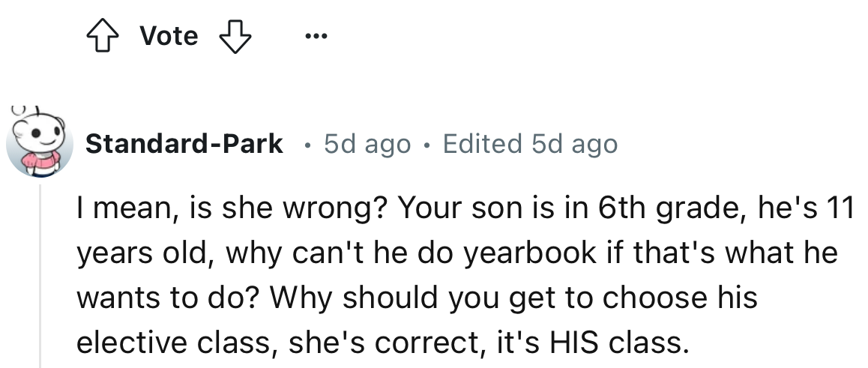The image size is (868, 368).
Task: Click the "5d ago" comment timestamp
Action: pyautogui.click(x=367, y=143)
